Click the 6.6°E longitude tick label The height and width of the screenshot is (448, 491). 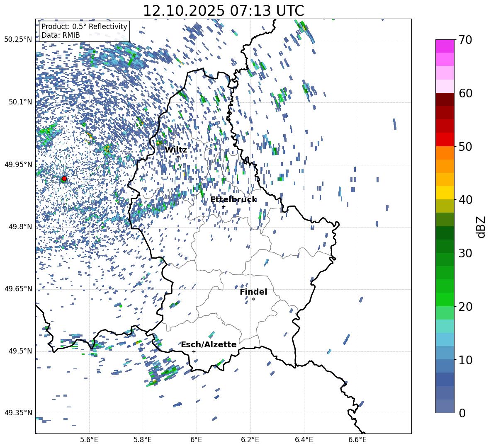pos(357,440)
